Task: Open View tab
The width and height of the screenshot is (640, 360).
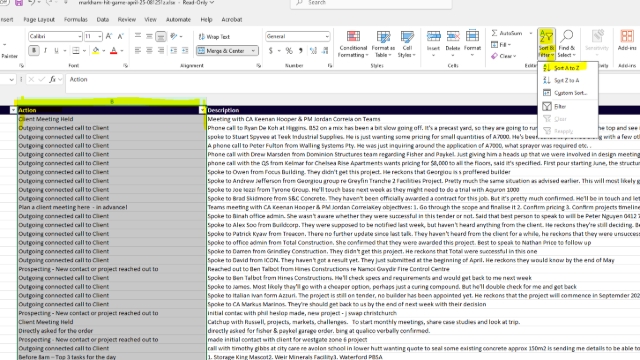Action: (x=150, y=19)
